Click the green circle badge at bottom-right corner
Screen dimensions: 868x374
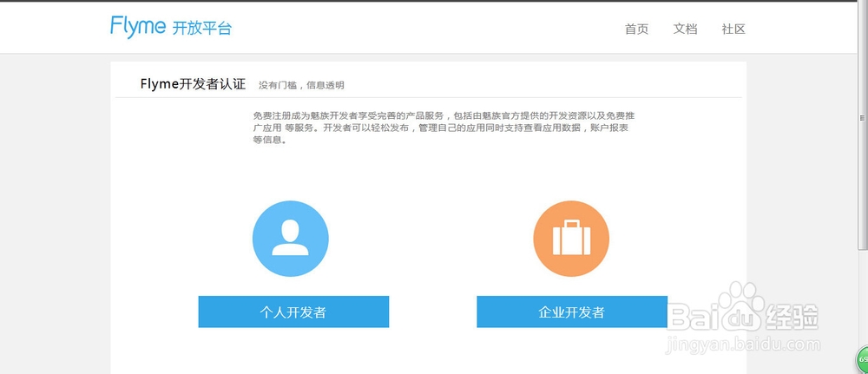tap(863, 361)
